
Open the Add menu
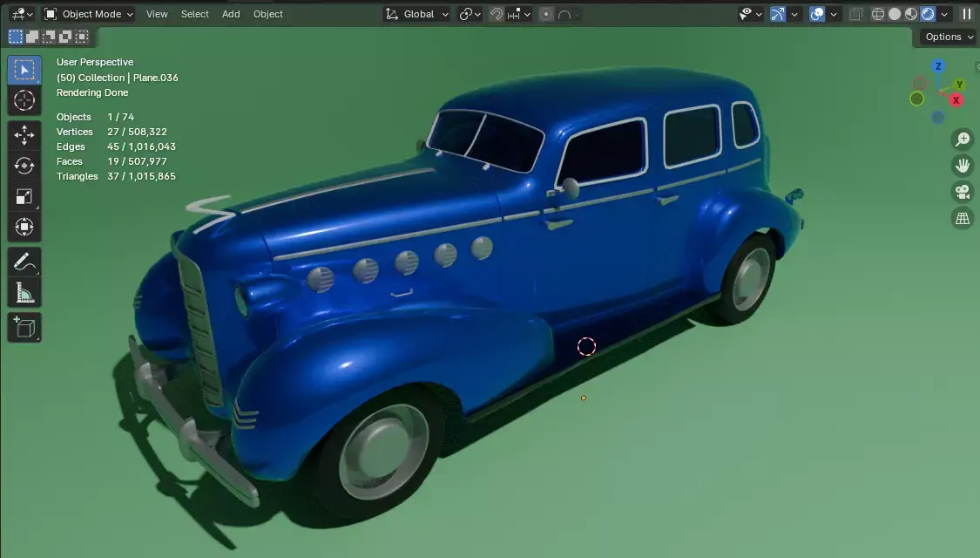(231, 14)
